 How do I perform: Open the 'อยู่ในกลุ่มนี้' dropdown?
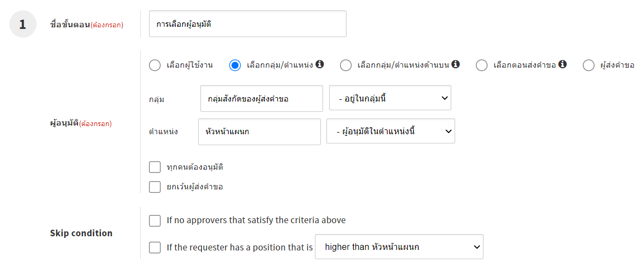(390, 98)
